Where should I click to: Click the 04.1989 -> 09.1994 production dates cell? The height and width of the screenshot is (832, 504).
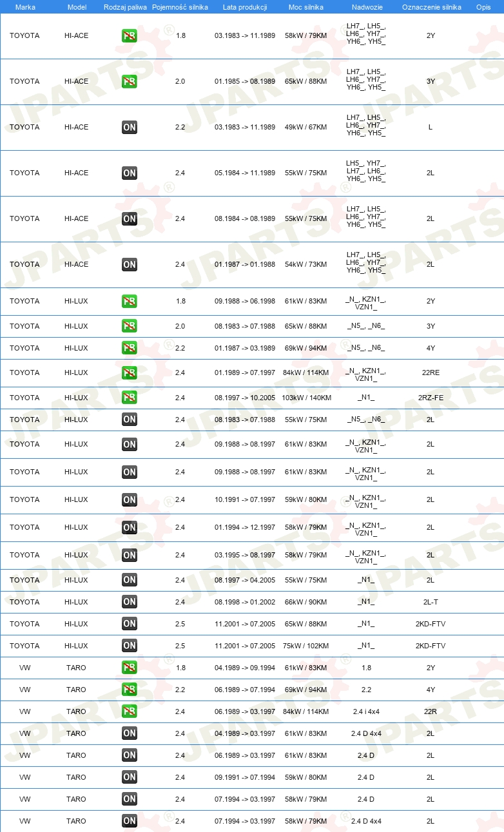pyautogui.click(x=245, y=668)
